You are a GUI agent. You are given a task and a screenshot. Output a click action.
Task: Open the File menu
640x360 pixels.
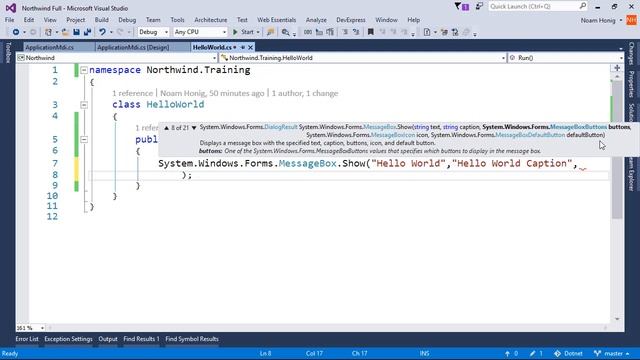click(9, 20)
